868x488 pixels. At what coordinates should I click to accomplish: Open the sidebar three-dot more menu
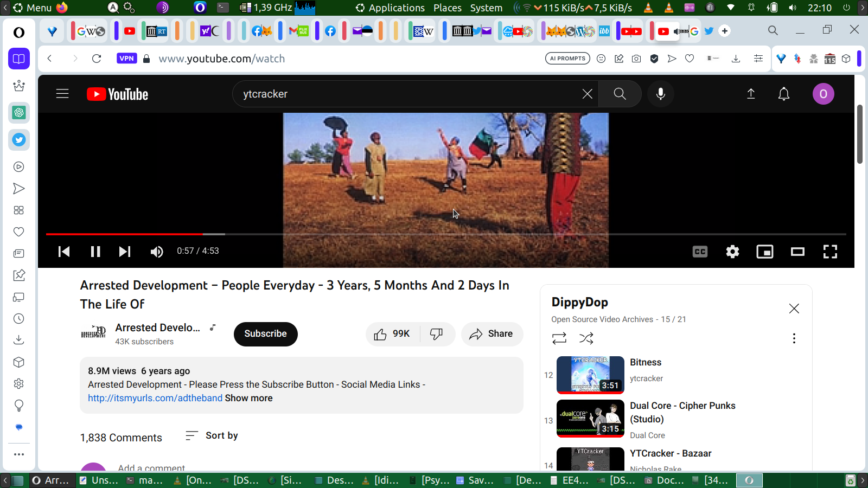pos(19,454)
